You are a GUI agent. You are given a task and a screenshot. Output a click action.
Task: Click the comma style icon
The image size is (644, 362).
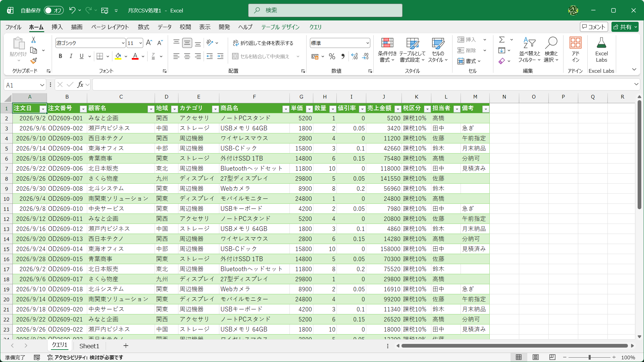[x=343, y=56]
